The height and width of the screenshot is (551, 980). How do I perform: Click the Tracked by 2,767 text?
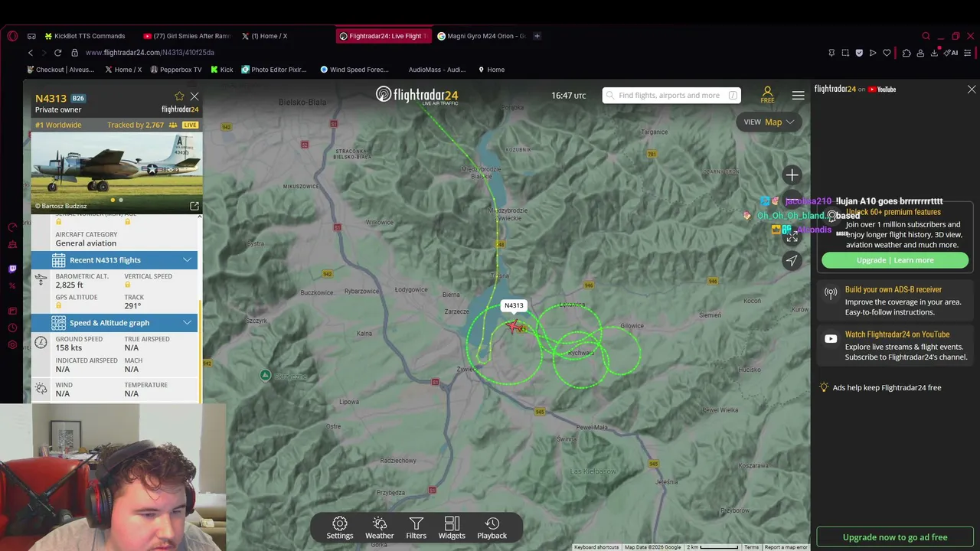coord(136,125)
